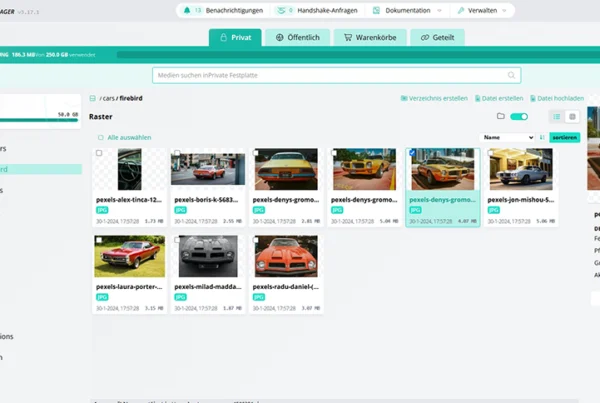Click the 1.73 MB file size text

pyautogui.click(x=154, y=221)
